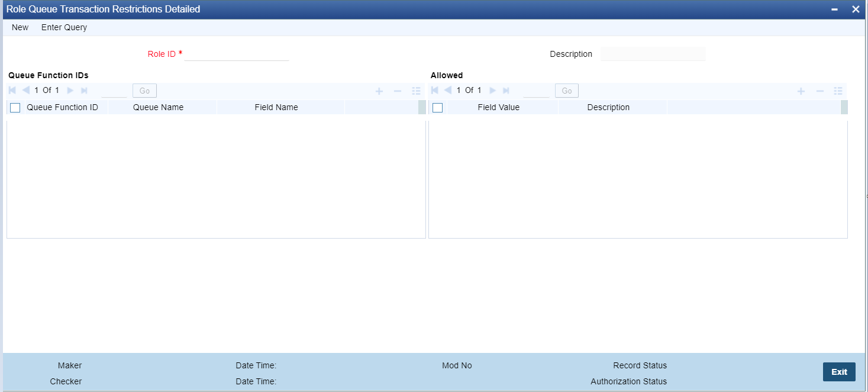
Task: Click the Exit button
Action: (x=839, y=372)
